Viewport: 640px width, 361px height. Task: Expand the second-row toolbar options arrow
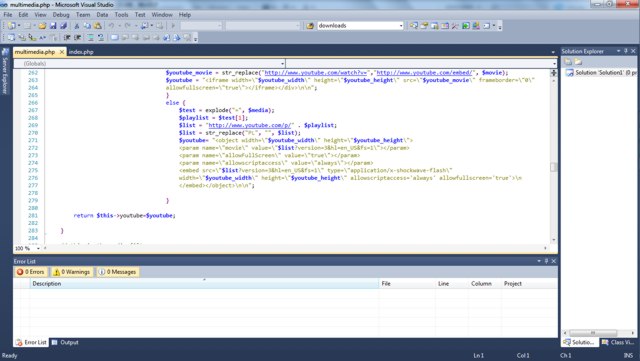196,38
